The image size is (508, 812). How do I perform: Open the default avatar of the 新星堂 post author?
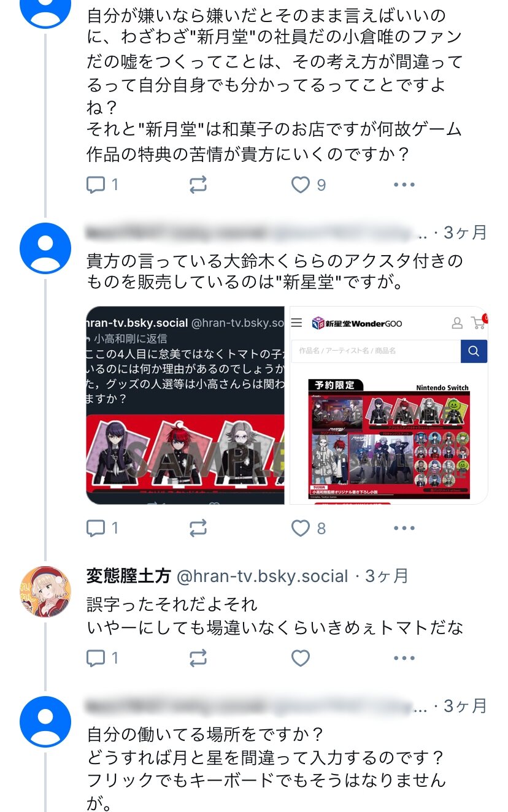click(46, 248)
